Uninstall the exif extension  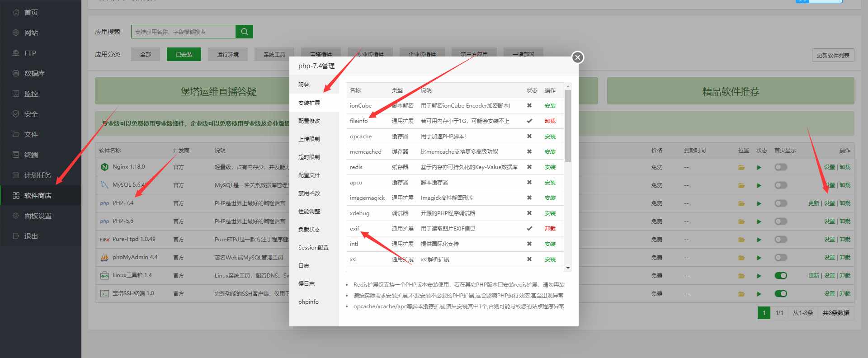[x=550, y=228]
